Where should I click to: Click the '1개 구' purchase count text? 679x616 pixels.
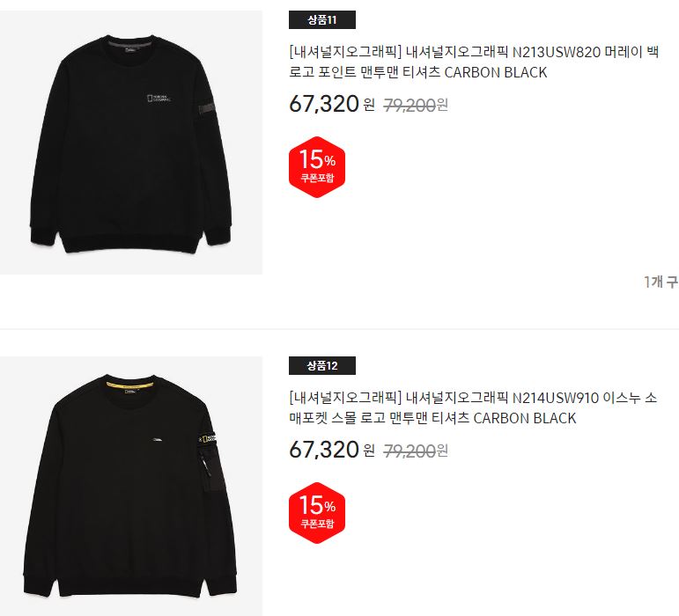(661, 282)
